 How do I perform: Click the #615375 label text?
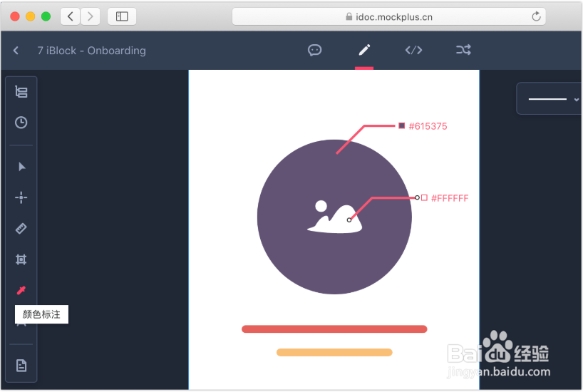[428, 126]
